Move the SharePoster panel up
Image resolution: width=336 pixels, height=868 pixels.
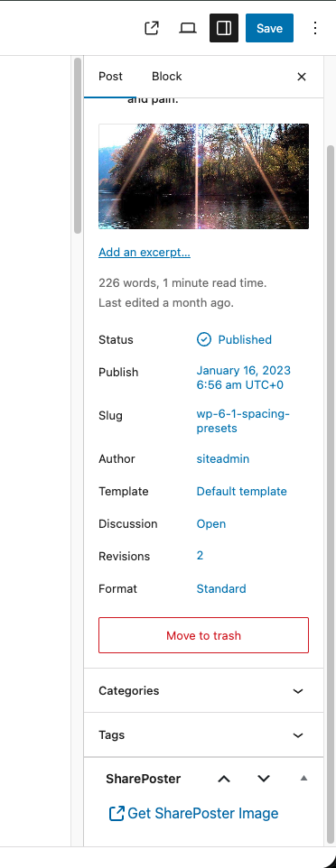224,779
